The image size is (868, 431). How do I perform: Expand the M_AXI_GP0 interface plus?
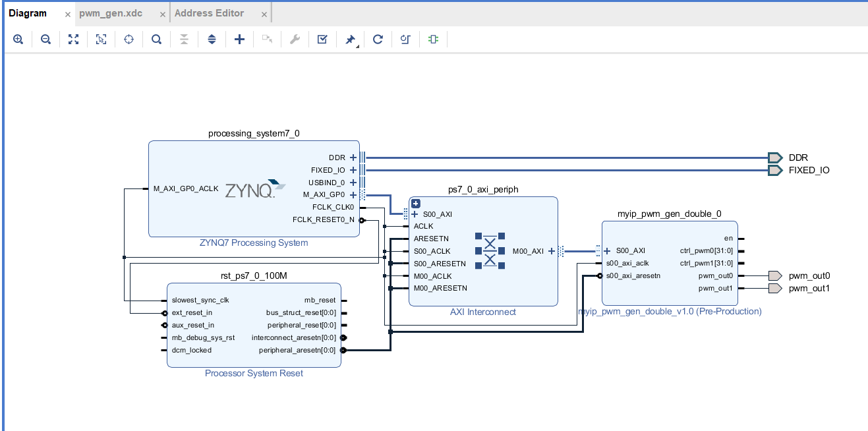click(353, 195)
